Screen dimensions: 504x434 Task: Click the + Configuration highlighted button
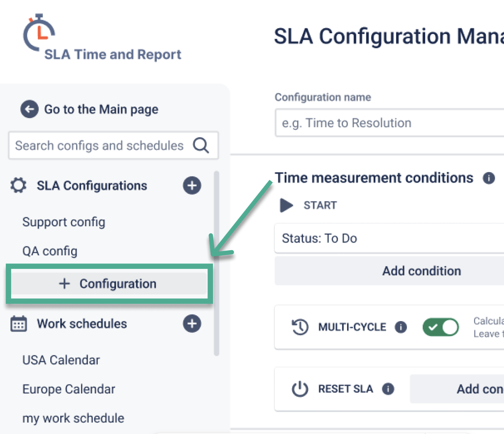point(109,284)
